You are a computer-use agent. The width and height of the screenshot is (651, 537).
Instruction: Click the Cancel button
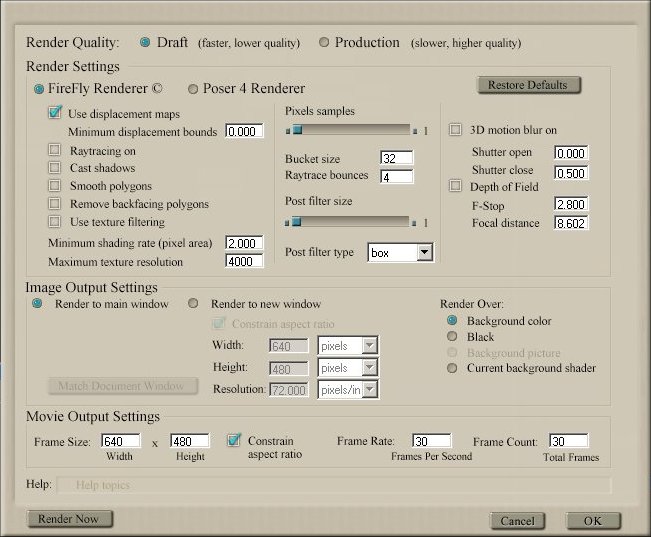point(517,521)
